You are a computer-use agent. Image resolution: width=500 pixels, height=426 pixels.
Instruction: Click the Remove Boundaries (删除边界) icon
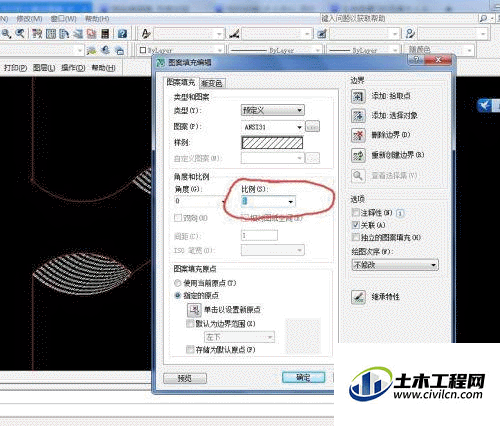[358, 135]
